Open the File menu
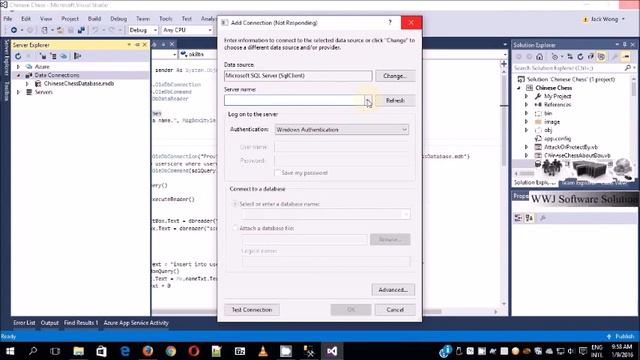This screenshot has width=640, height=360. coord(8,19)
